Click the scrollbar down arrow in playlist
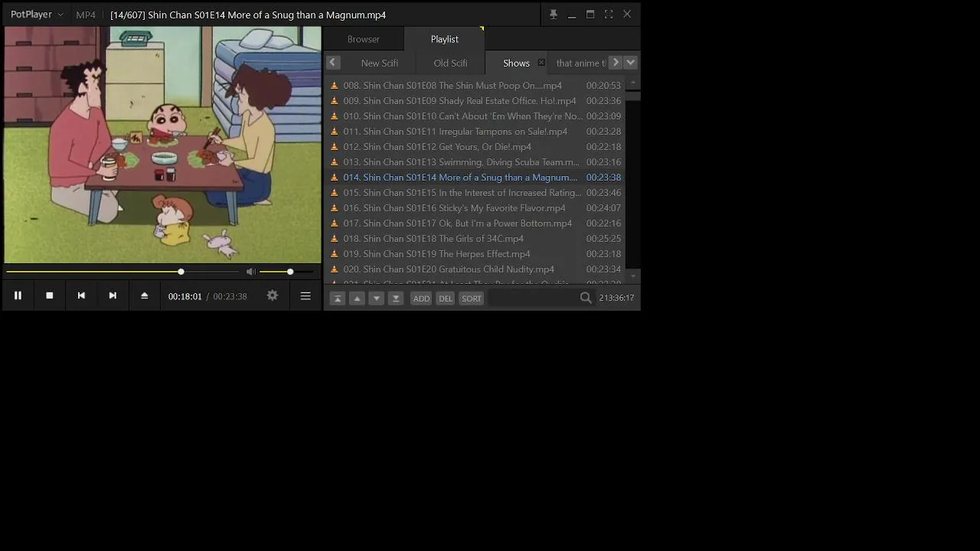The image size is (980, 551). (632, 275)
